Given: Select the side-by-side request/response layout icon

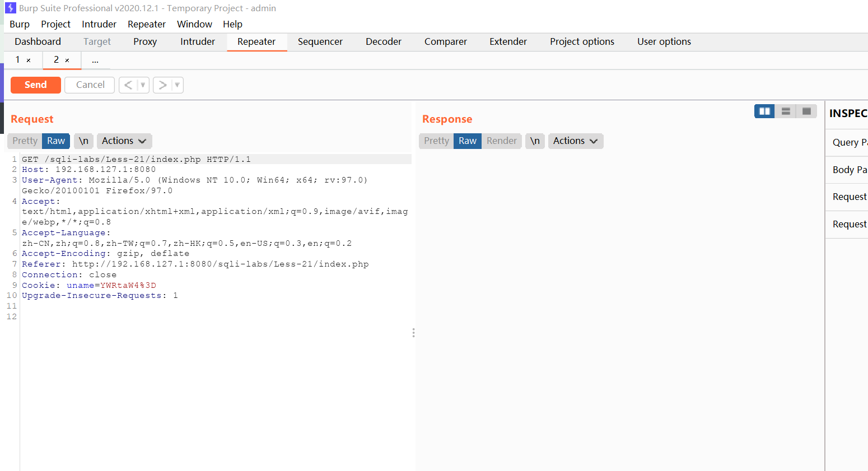Looking at the screenshot, I should [764, 111].
